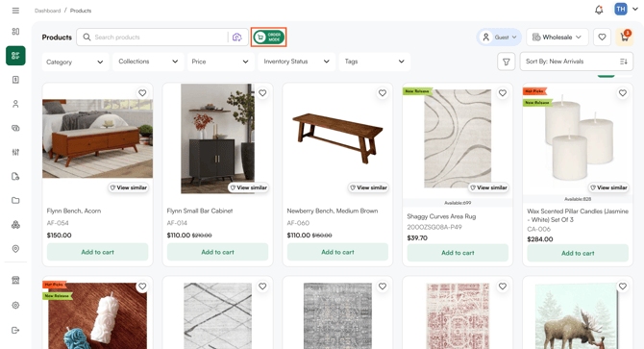Screen dimensions: 644x349
Task: Open the file report icon in sidebar
Action: tap(15, 177)
